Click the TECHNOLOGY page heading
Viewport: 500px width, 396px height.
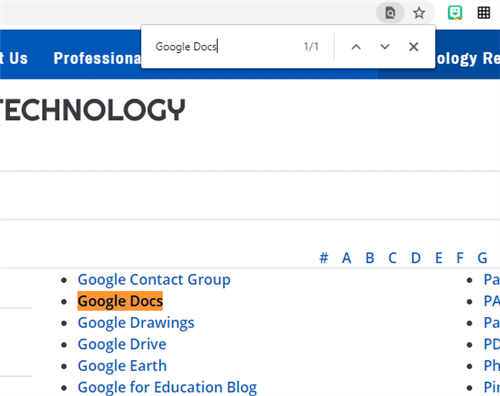(x=92, y=110)
